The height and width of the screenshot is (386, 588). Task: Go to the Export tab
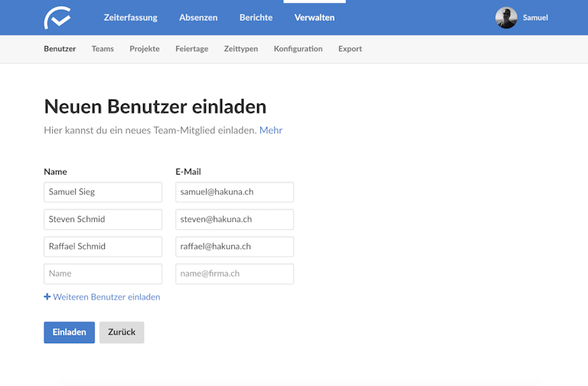(x=350, y=49)
